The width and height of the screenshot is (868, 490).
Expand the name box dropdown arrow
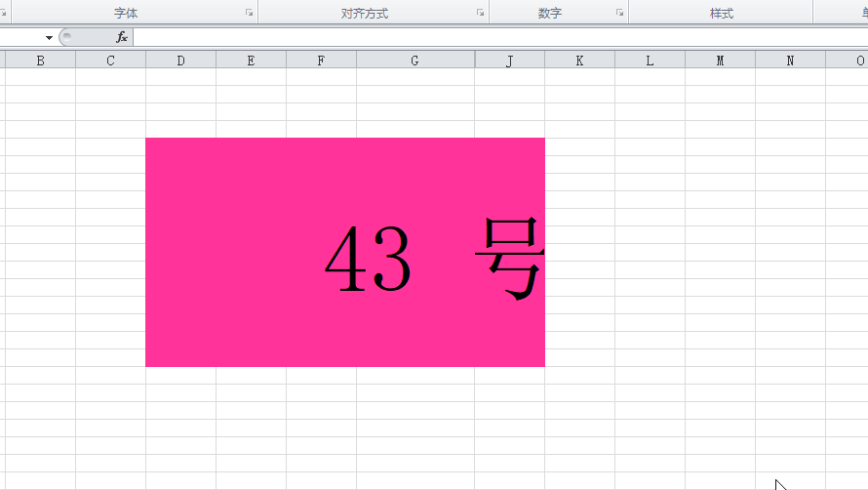pos(49,37)
